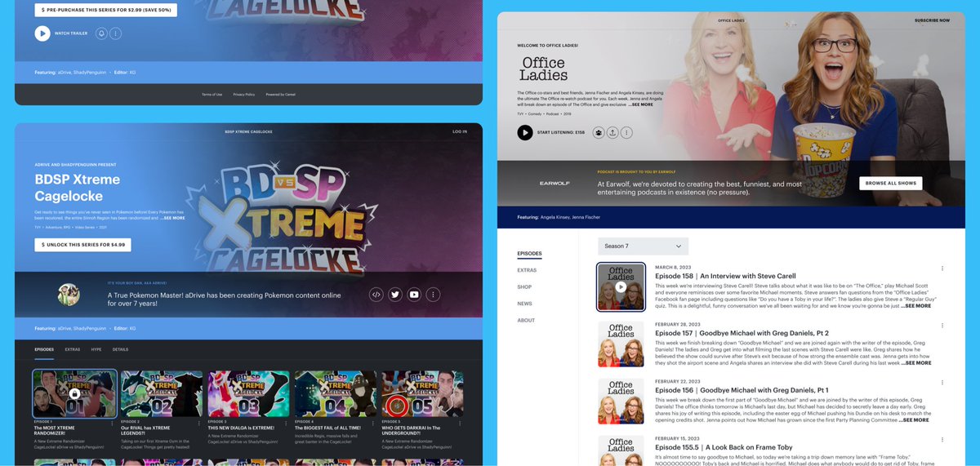Select About in Office Ladies sidebar
This screenshot has width=980, height=466.
click(x=526, y=321)
